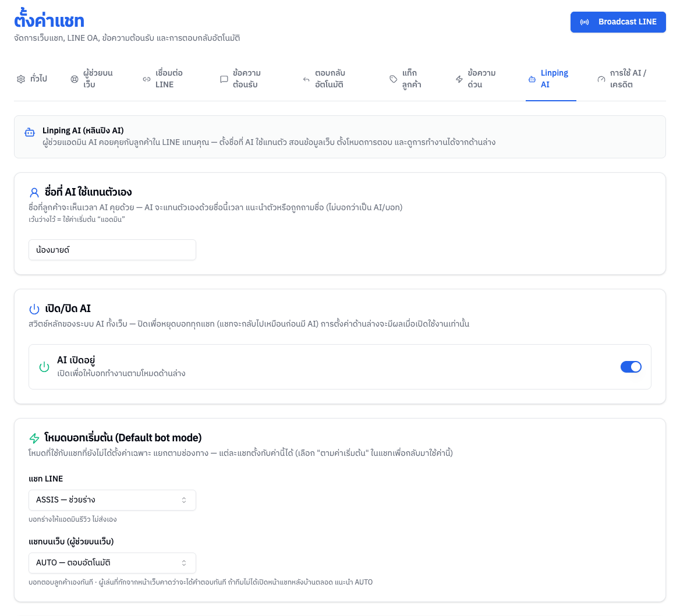Click the chevron in the ASSIS dropdown
Viewport: 680px width, 616px height.
184,500
